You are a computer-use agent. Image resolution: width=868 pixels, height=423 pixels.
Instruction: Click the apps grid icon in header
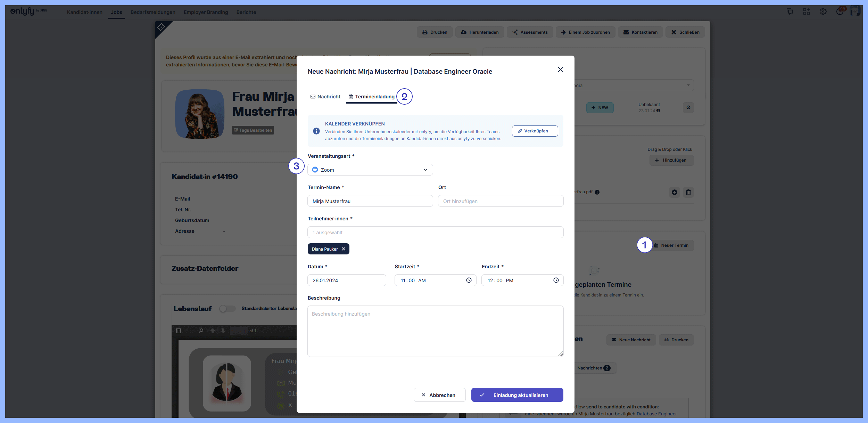click(806, 11)
